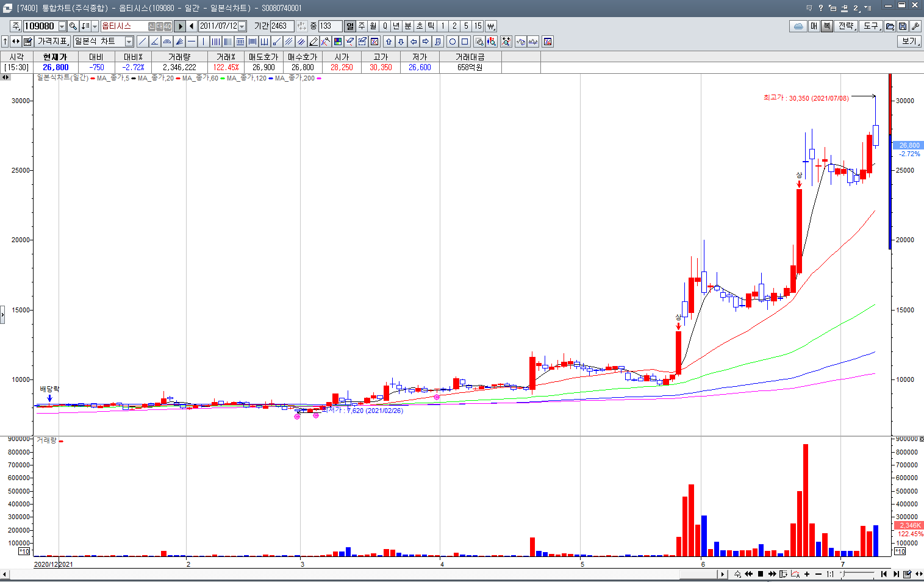The width and height of the screenshot is (924, 582).
Task: Select the up arrow marker tool
Action: (389, 41)
